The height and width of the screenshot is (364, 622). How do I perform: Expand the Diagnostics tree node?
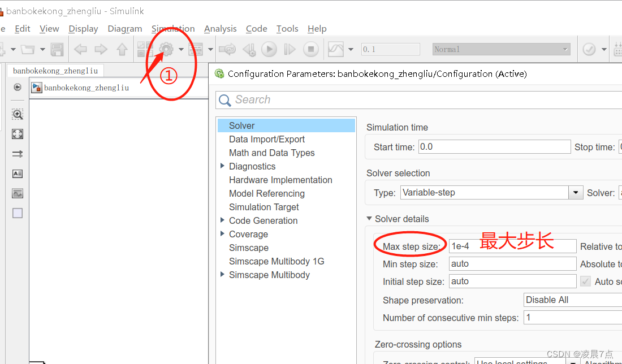pyautogui.click(x=223, y=166)
